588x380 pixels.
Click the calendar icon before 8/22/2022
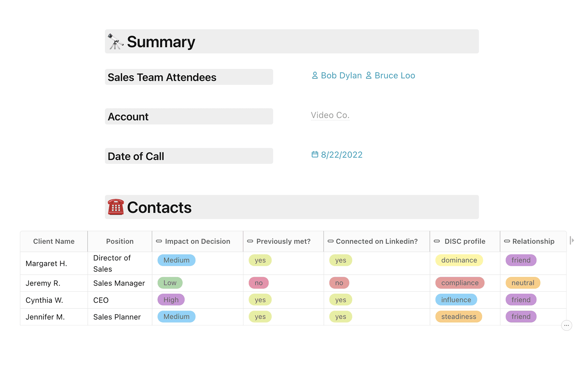(x=315, y=154)
